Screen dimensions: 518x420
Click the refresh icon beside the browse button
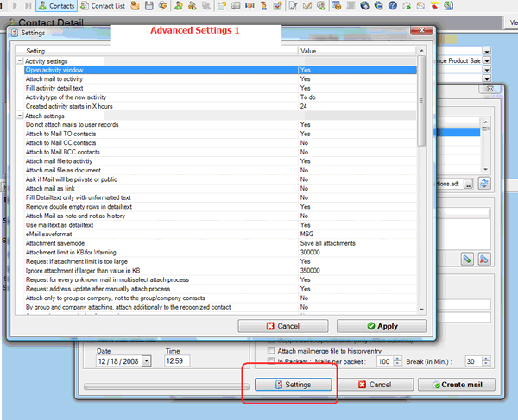[x=484, y=184]
